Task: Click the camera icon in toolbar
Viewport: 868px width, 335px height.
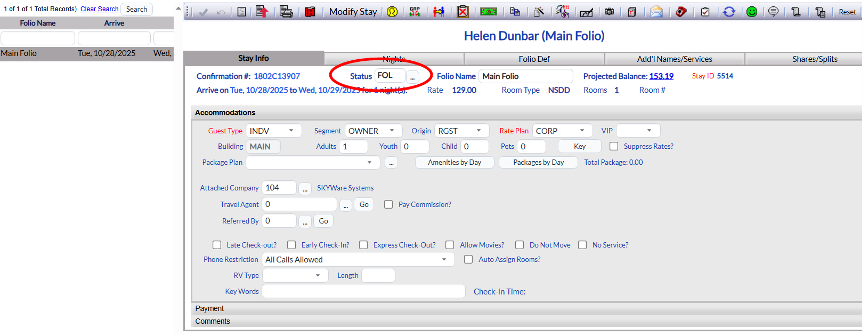Action: pyautogui.click(x=610, y=12)
